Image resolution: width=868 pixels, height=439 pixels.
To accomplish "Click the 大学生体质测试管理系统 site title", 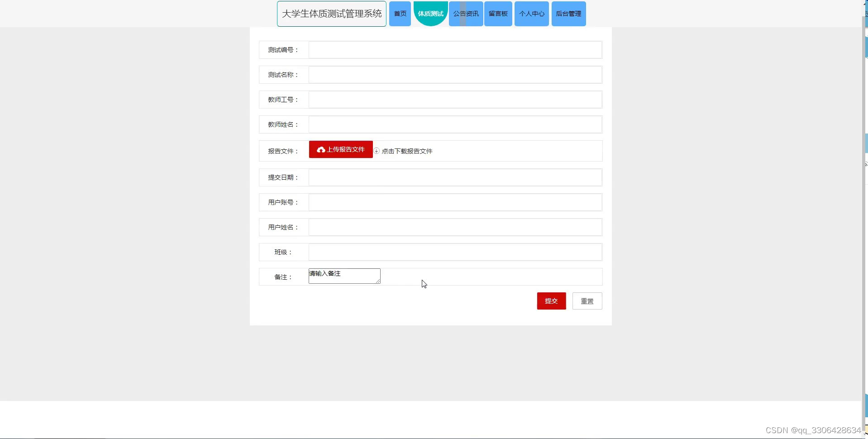I will (332, 14).
